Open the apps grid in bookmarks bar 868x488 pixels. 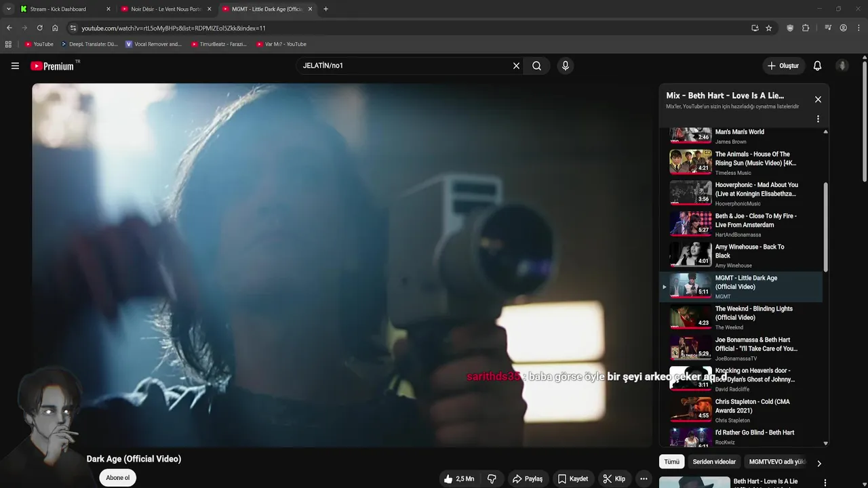coord(8,44)
